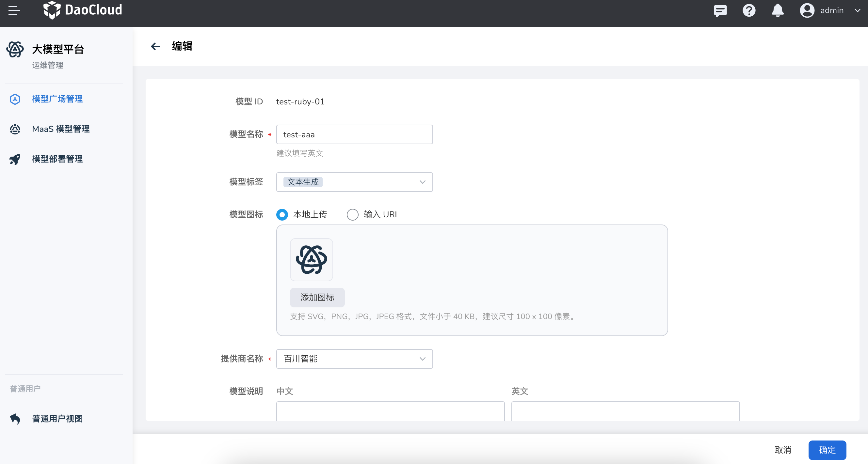Confirm edits with the 确定 button

tap(827, 450)
